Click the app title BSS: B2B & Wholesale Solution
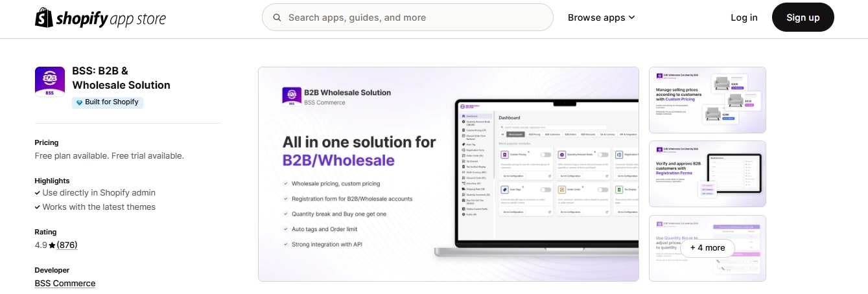 tap(121, 78)
